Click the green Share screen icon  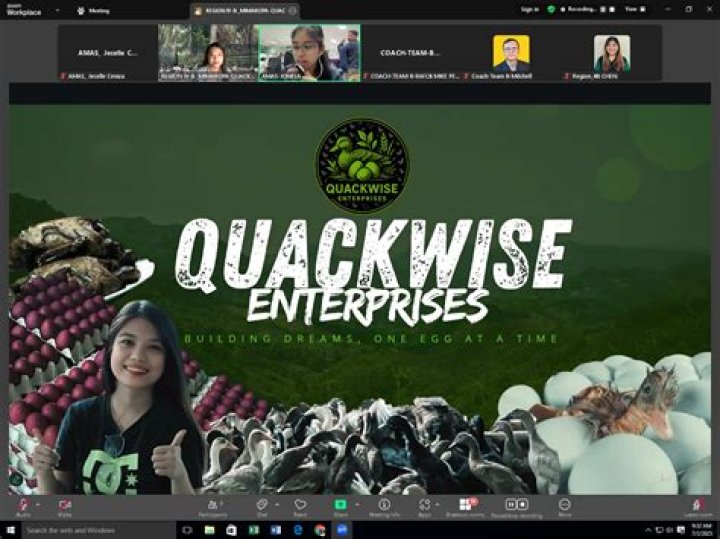tap(340, 505)
